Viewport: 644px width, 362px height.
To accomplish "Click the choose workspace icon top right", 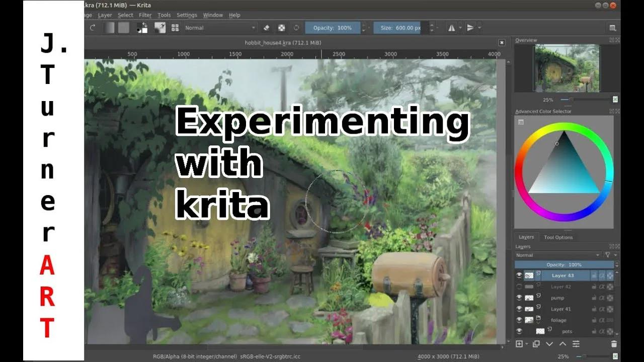I will (x=613, y=28).
